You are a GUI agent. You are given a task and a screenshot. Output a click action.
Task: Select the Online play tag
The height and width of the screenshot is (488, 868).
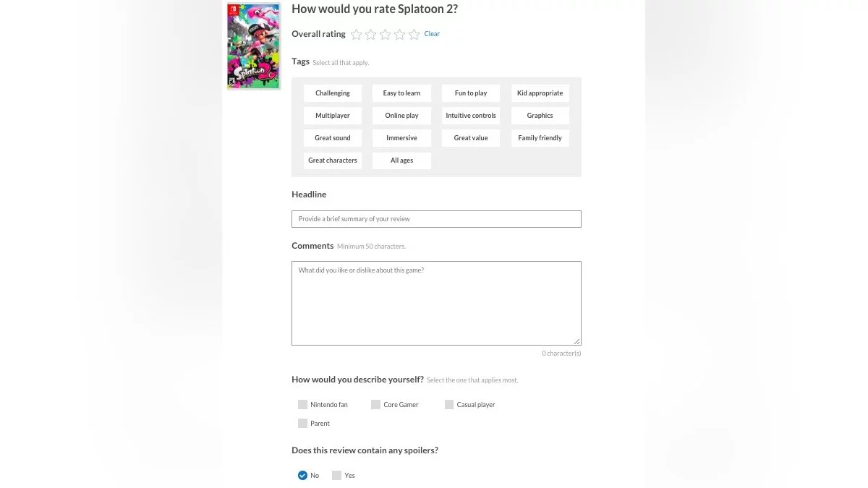coord(401,116)
